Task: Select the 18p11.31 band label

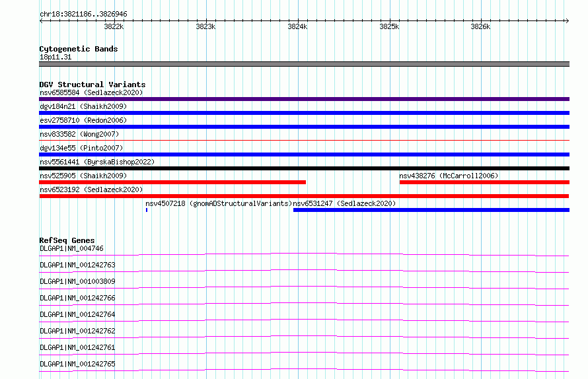Action: tap(55, 57)
